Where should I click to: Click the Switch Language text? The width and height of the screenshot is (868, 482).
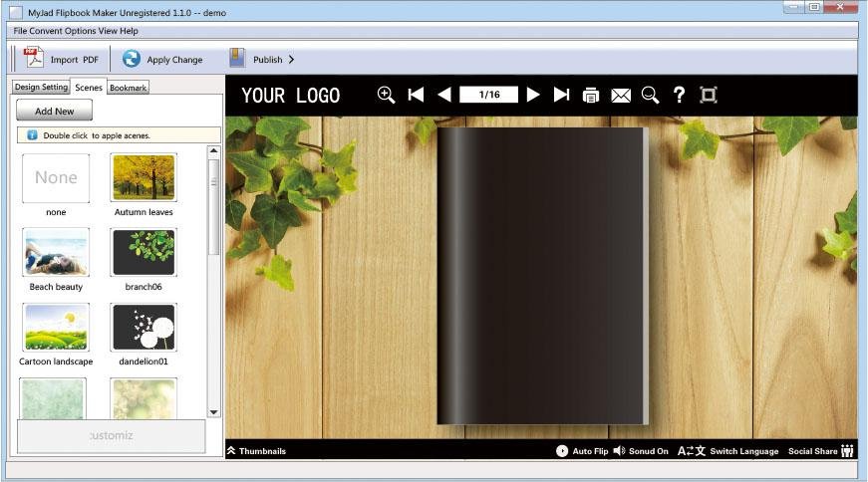click(744, 451)
